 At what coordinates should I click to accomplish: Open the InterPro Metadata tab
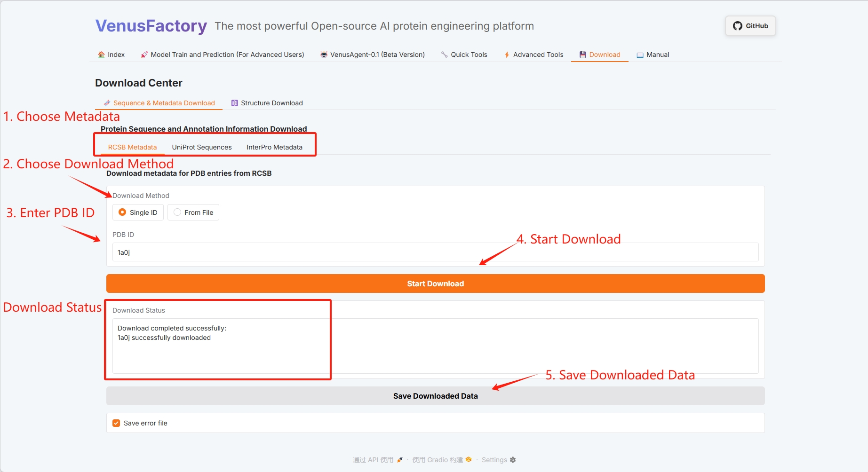[x=274, y=147]
